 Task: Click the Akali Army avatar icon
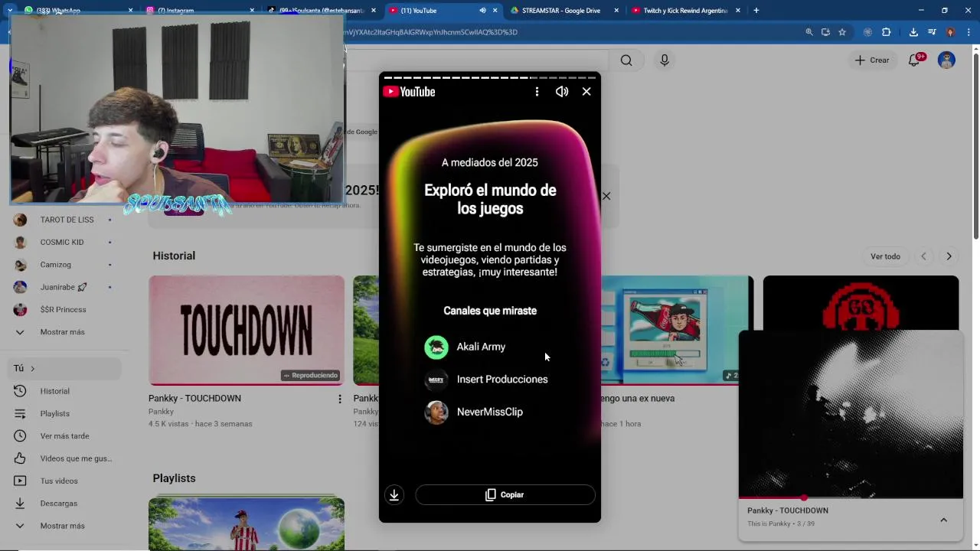click(x=436, y=347)
